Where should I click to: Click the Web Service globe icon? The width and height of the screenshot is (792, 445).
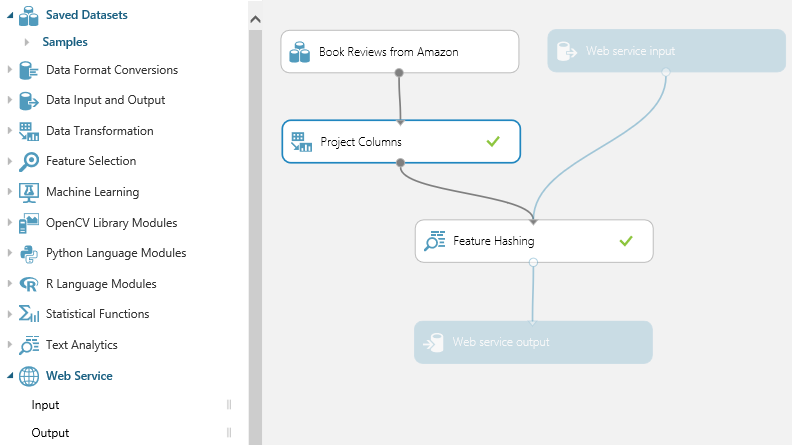pyautogui.click(x=29, y=376)
